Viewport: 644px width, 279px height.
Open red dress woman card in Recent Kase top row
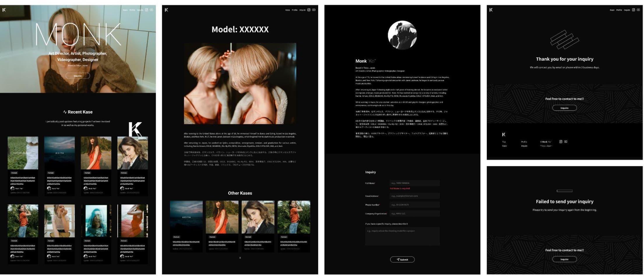tap(96, 166)
